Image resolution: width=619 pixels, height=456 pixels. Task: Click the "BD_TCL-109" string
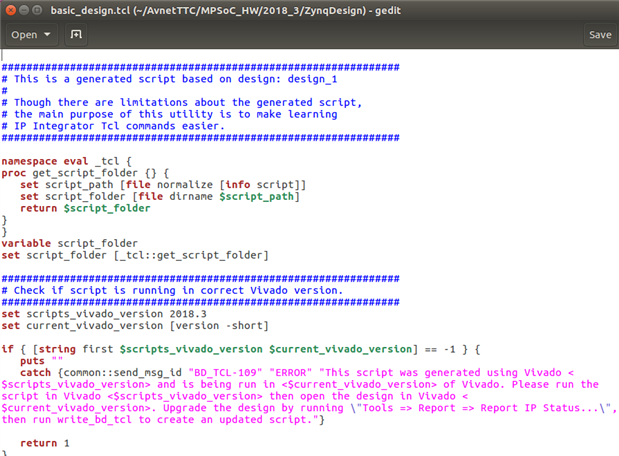tap(225, 373)
